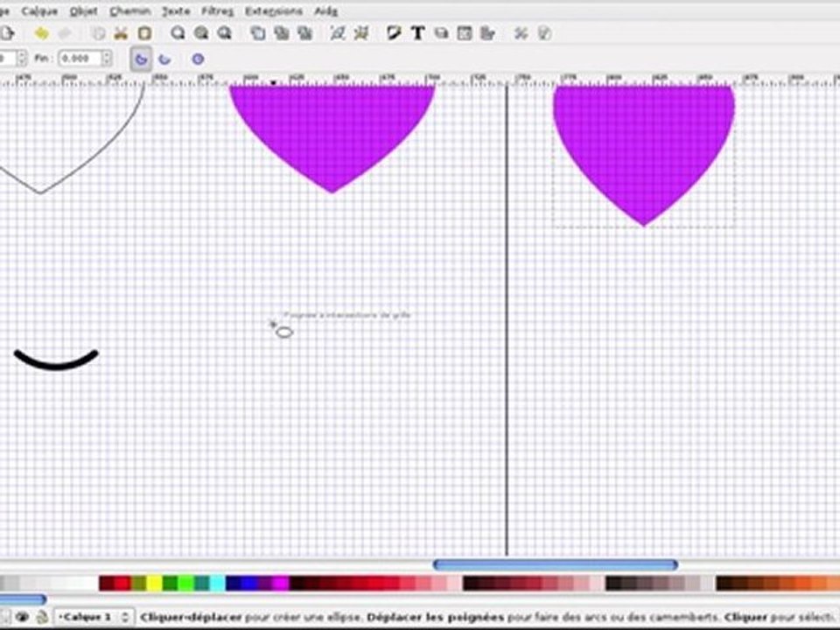Make the ellipse whole again
Screen dimensions: 840x630
point(198,59)
